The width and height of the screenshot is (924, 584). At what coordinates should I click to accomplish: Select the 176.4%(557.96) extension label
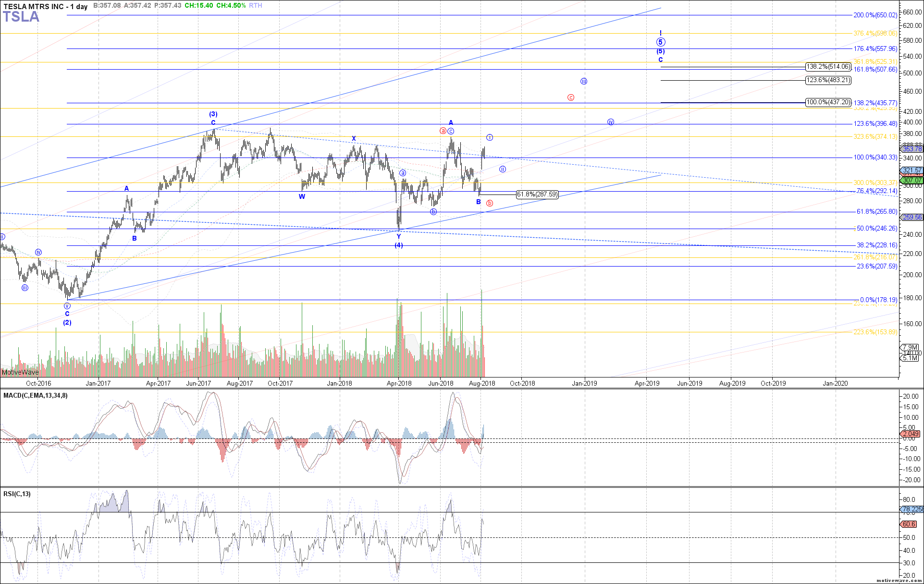[x=875, y=49]
